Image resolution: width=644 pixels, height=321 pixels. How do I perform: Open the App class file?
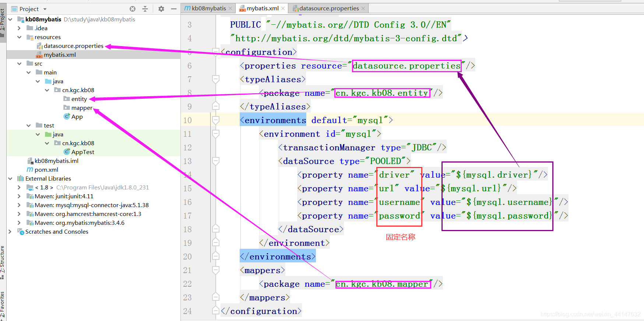tap(77, 116)
